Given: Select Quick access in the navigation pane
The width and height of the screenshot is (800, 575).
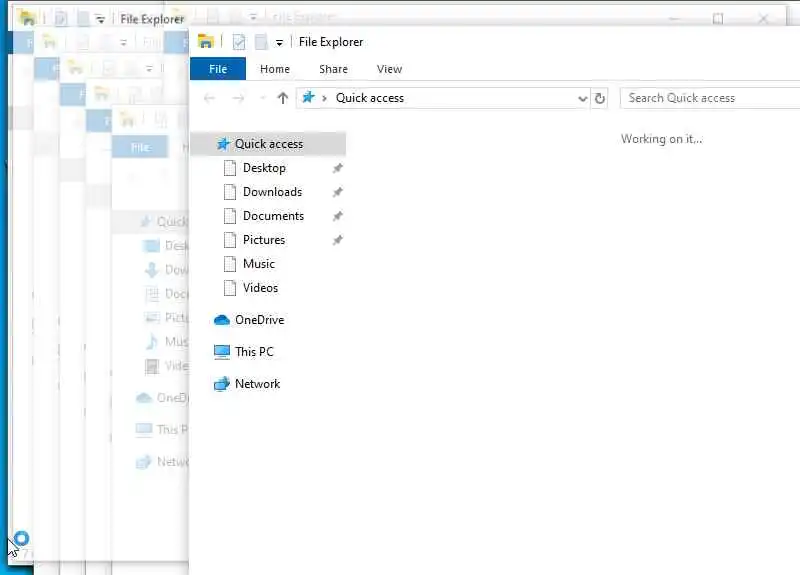Looking at the screenshot, I should (x=268, y=144).
